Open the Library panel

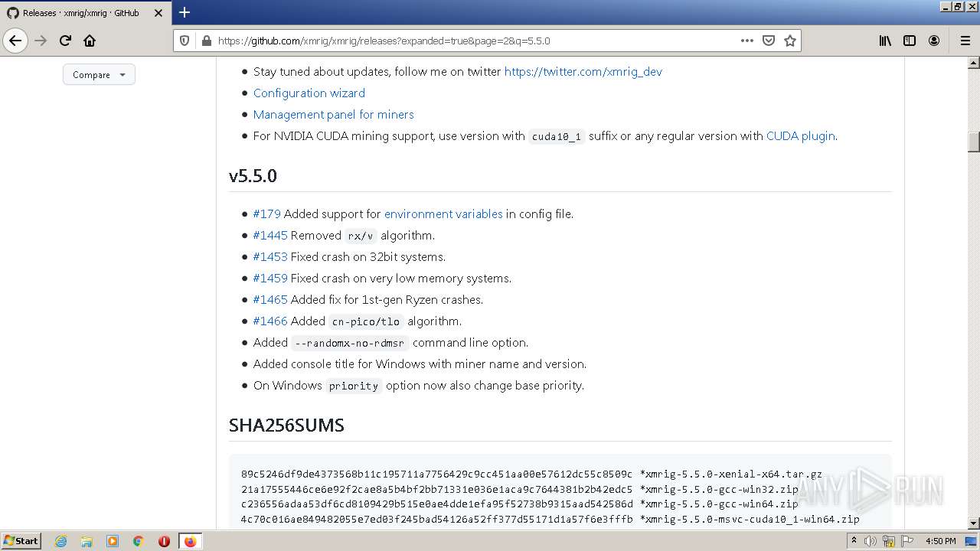pyautogui.click(x=885, y=41)
